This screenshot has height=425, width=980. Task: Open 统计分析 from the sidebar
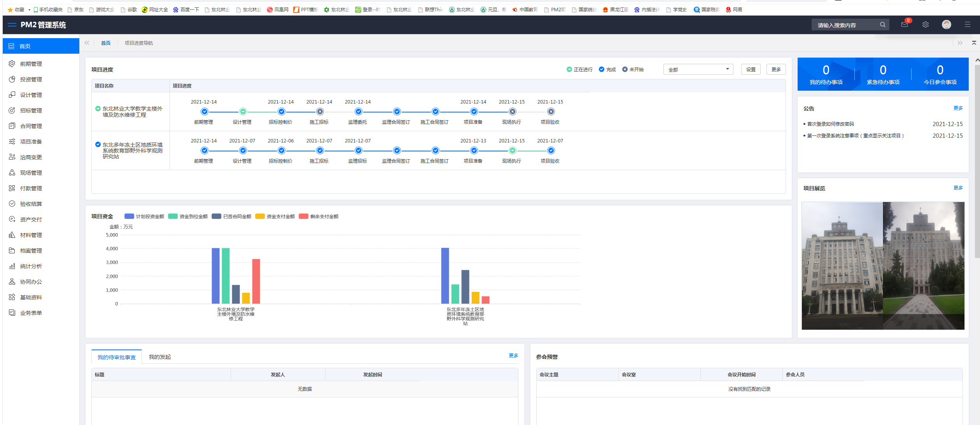coord(31,266)
